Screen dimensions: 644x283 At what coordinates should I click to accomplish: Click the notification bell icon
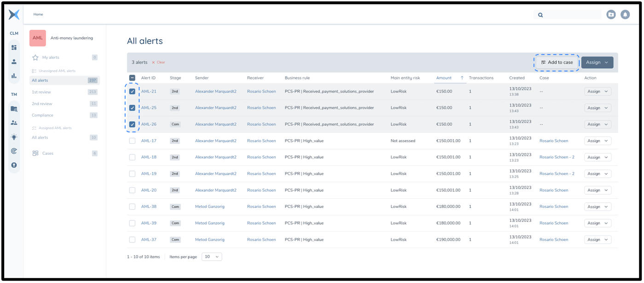625,15
